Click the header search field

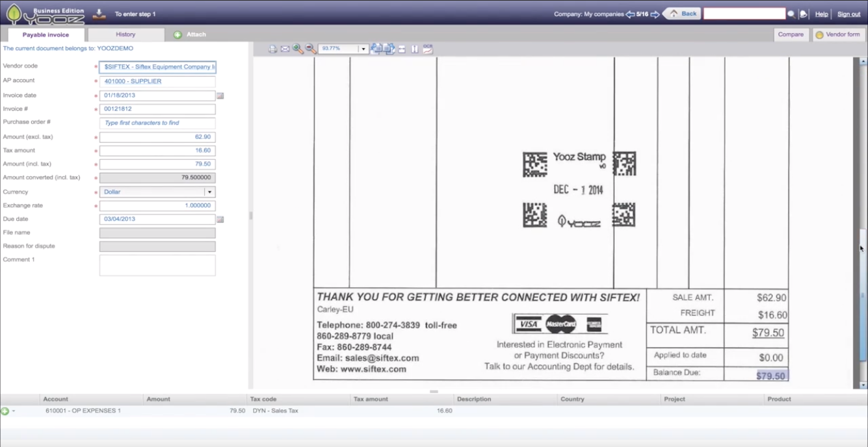pyautogui.click(x=744, y=14)
